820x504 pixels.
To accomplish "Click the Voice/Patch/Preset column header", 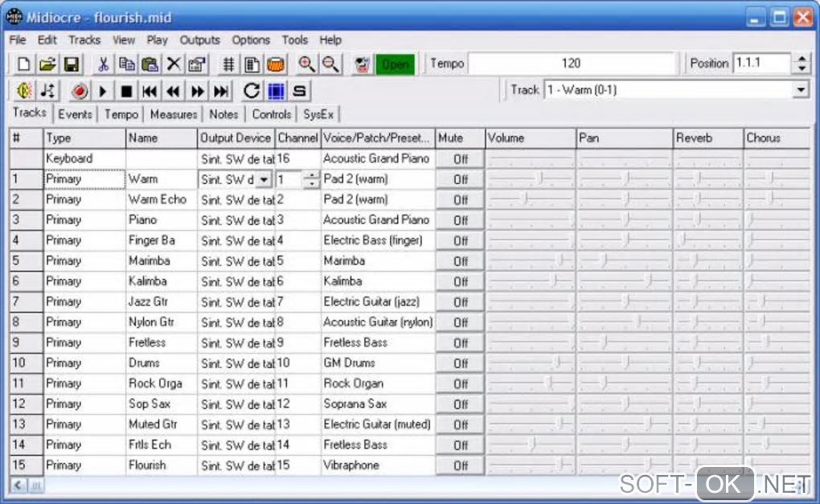I will [378, 138].
